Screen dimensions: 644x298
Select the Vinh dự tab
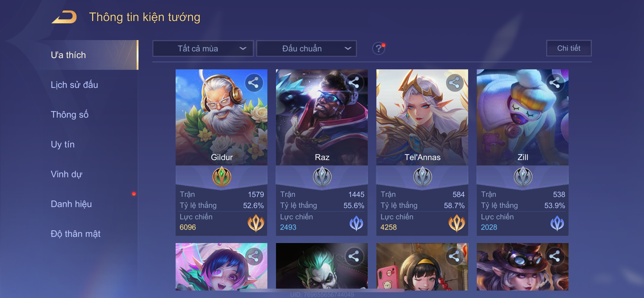click(x=67, y=174)
